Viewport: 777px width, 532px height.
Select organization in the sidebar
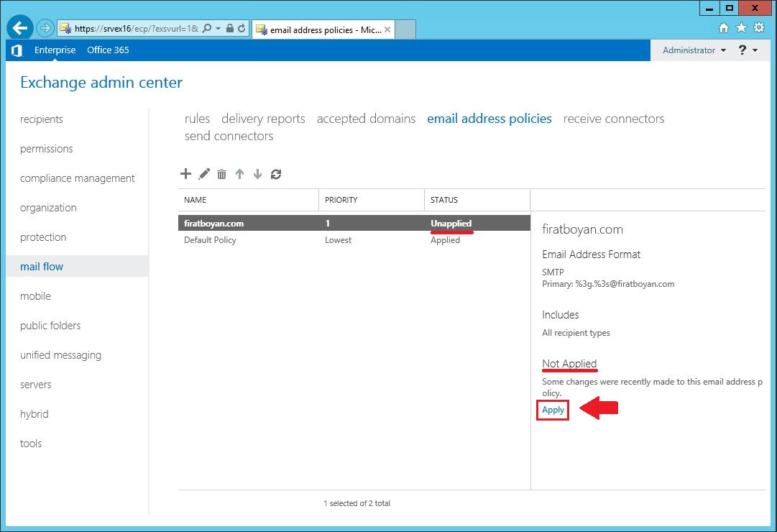click(x=49, y=208)
